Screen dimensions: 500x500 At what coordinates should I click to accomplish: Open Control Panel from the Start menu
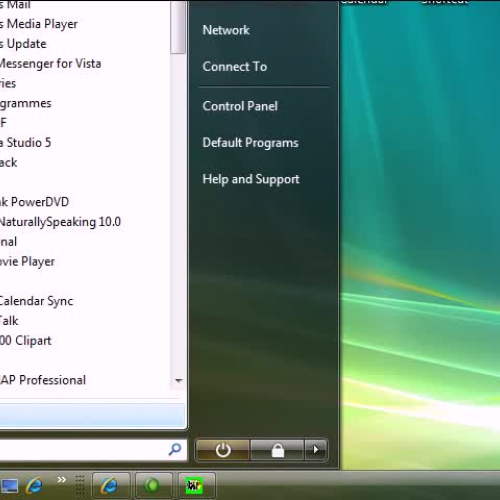(240, 106)
